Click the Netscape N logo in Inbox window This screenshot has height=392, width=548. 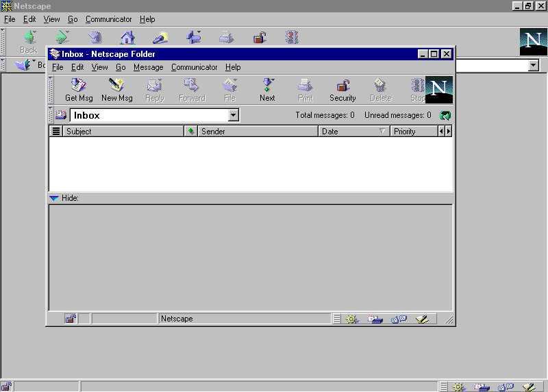[439, 90]
